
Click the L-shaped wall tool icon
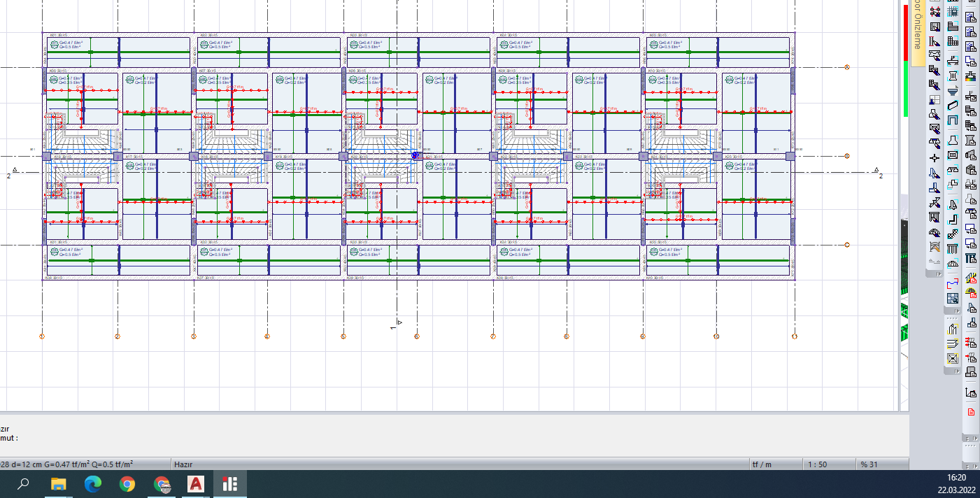953,219
